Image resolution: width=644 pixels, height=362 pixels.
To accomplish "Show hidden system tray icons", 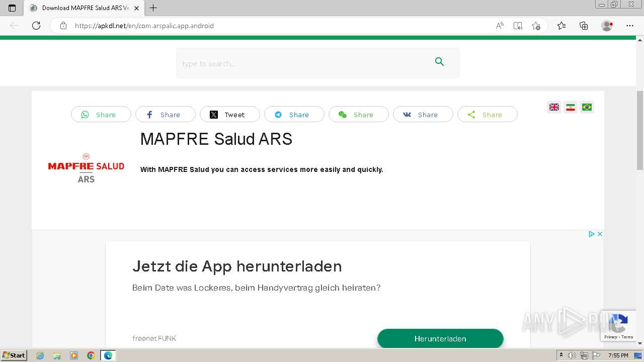I will point(561,355).
